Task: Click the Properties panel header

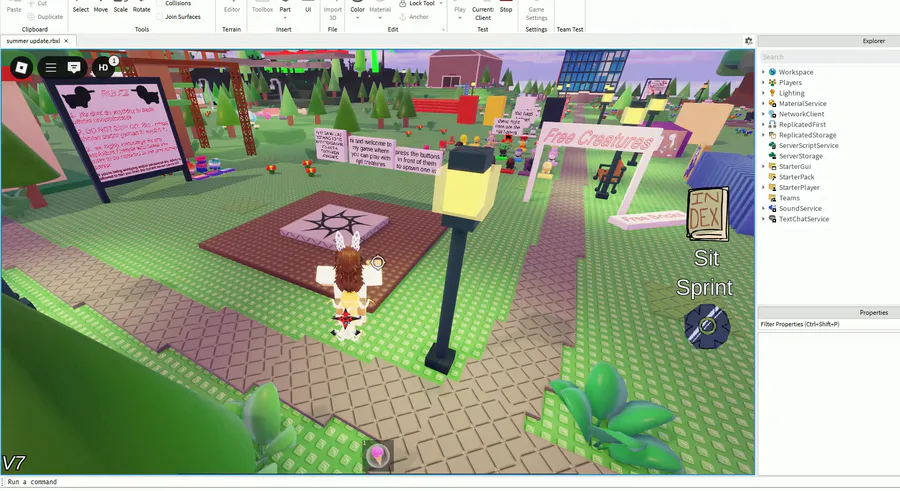Action: [x=829, y=312]
